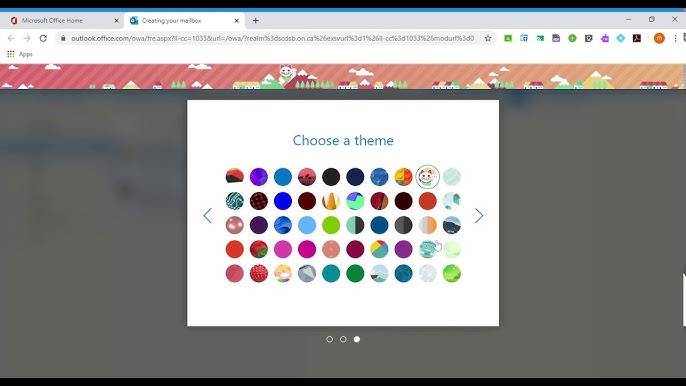The image size is (686, 386).
Task: Pick the purple gradient theme in first row
Action: pos(259,177)
